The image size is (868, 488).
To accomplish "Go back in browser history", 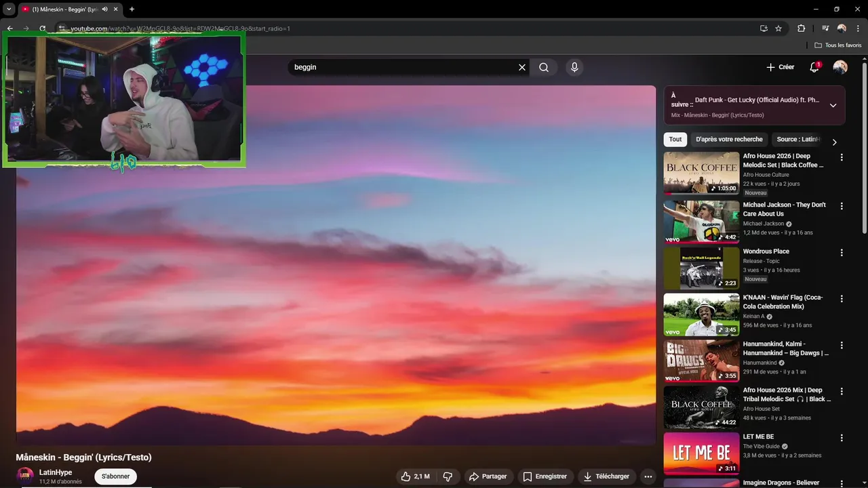I will [x=9, y=28].
